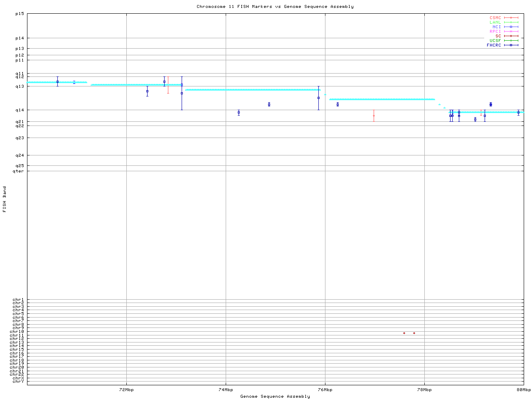Click the p13 band label
Viewport: 532px width, 399px height.
[x=20, y=49]
